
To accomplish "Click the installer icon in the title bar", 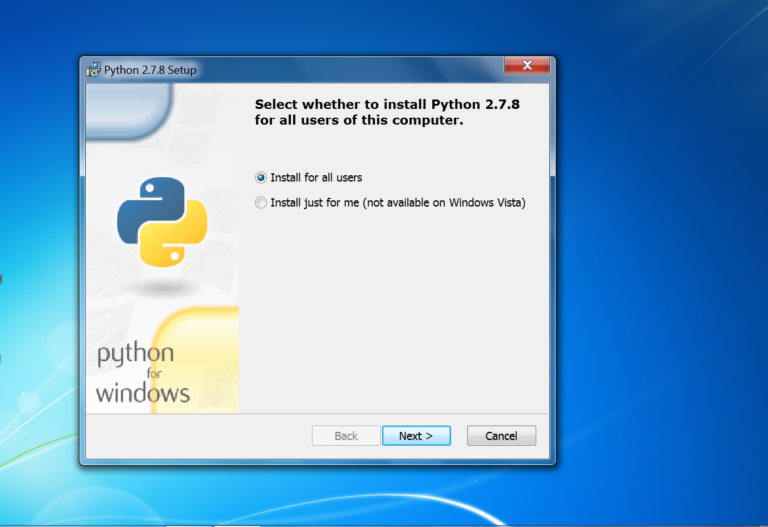I will (x=94, y=70).
